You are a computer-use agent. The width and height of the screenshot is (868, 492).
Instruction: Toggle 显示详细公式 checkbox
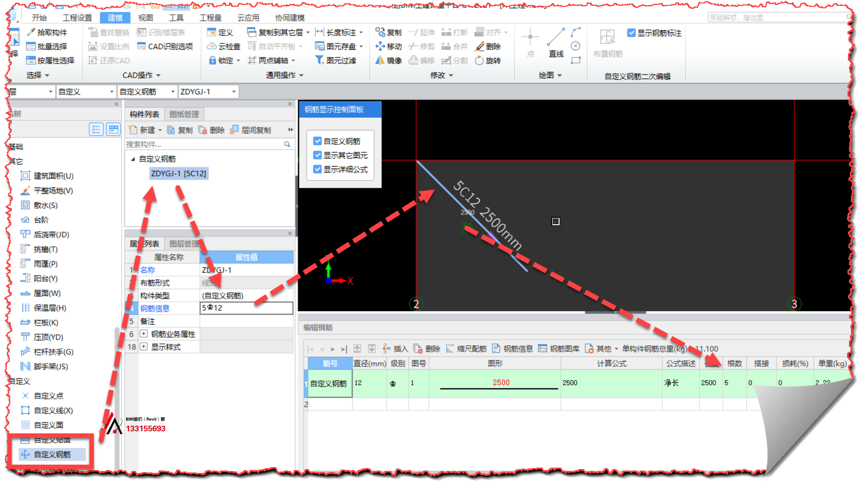point(318,170)
